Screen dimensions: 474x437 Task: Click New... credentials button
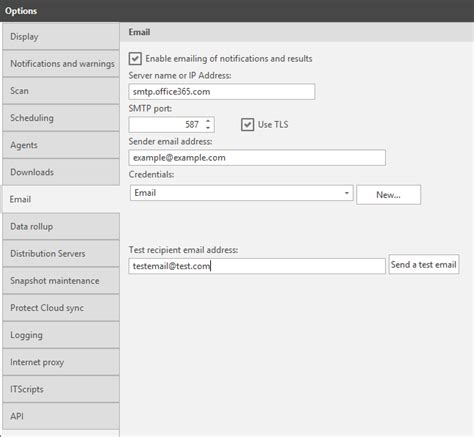(388, 195)
